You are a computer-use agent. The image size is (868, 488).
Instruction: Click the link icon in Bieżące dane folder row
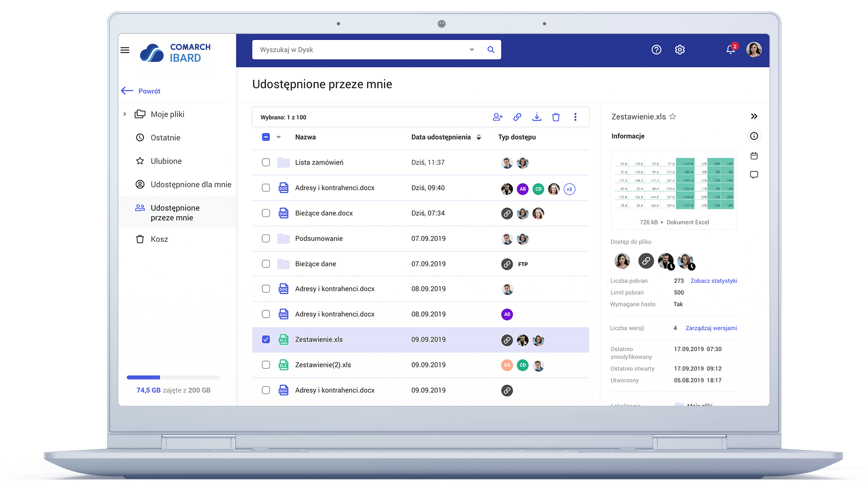pos(507,264)
